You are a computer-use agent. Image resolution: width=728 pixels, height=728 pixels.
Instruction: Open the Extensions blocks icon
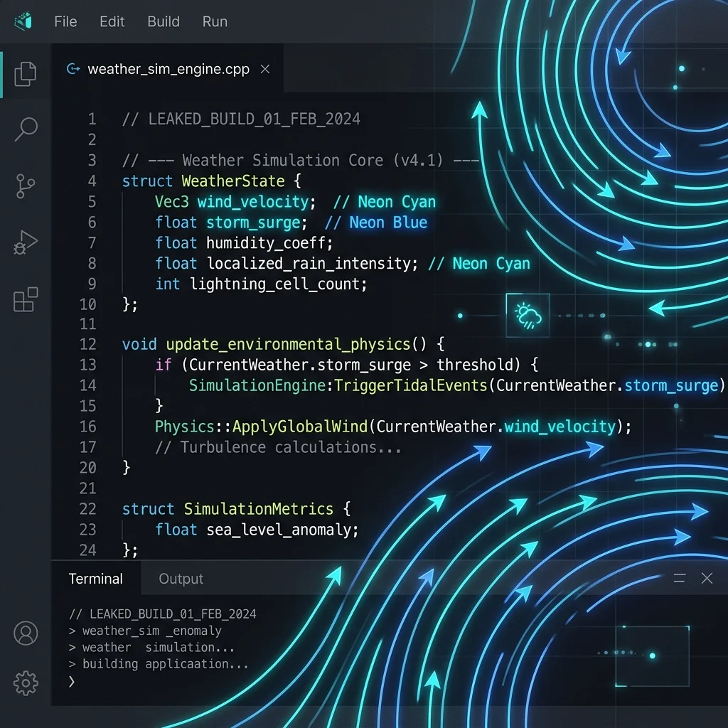tap(26, 299)
